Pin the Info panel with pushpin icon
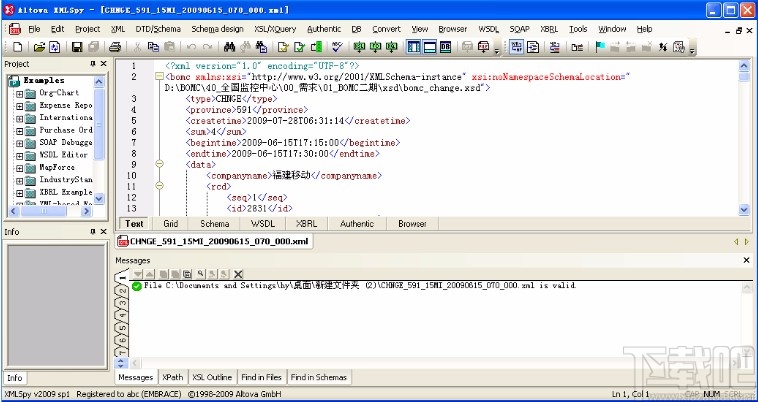The image size is (758, 402). tap(93, 232)
